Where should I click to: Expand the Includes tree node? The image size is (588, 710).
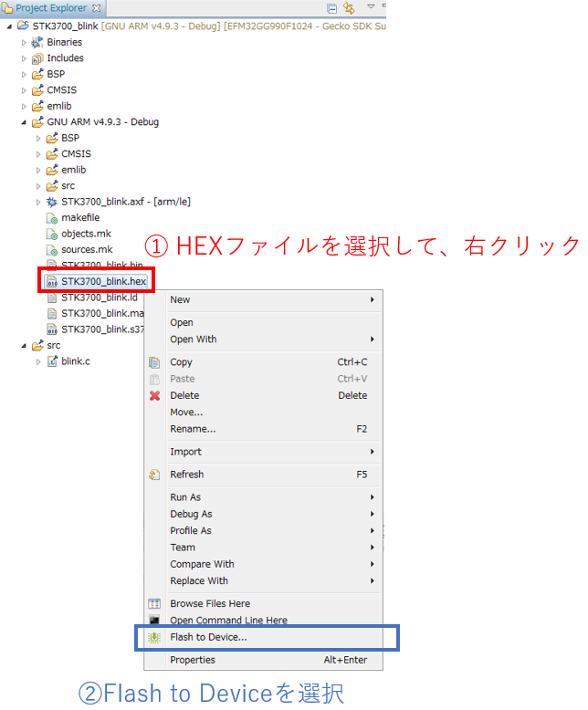pos(25,58)
